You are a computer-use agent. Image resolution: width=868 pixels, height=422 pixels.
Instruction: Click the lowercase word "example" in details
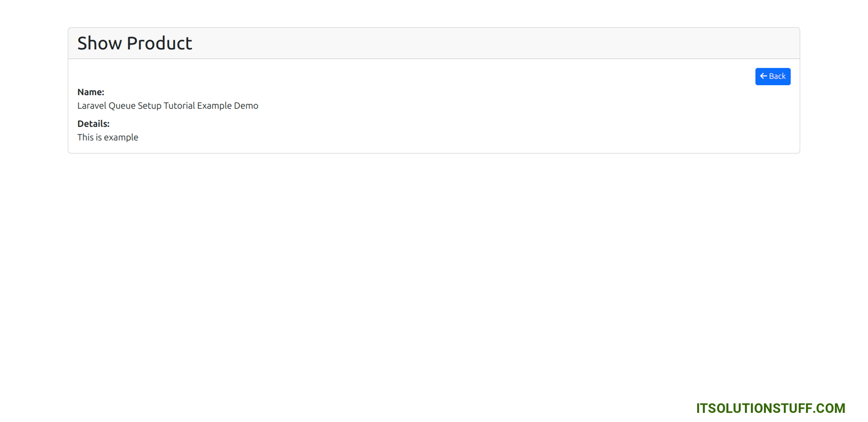[x=121, y=137]
